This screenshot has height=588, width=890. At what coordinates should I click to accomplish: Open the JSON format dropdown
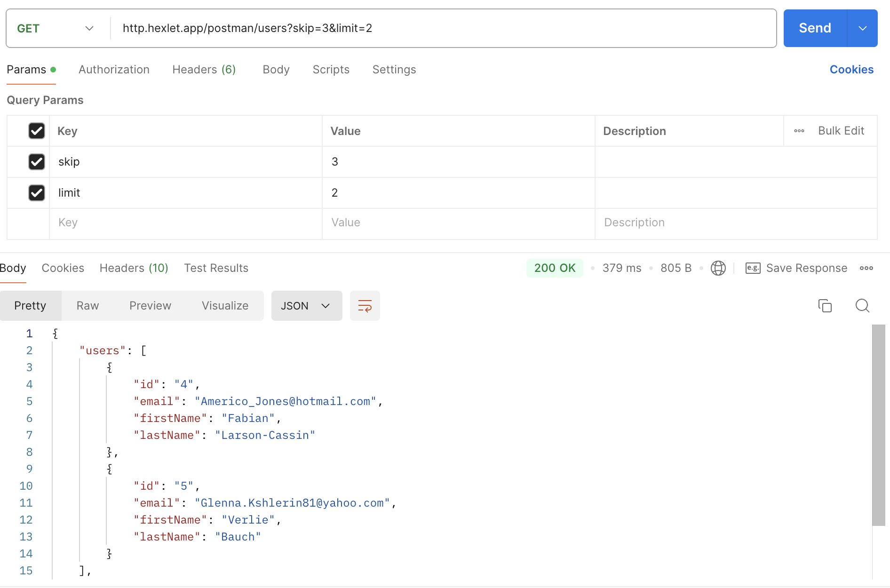[x=306, y=306]
